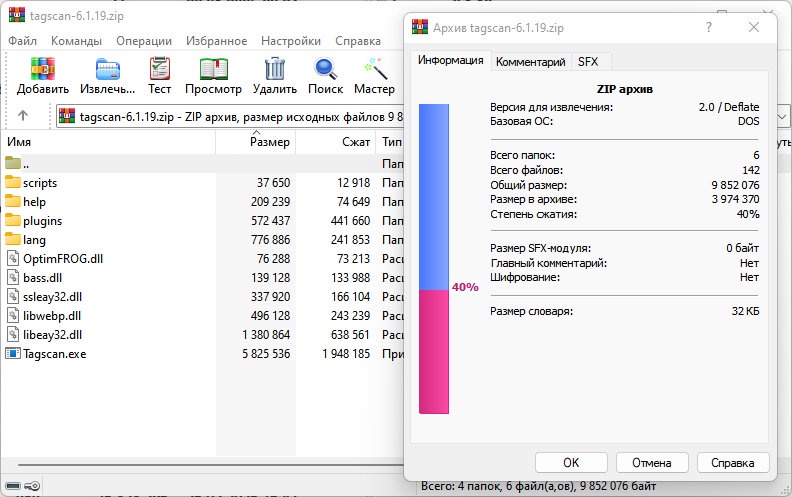Click the OptimFROG.dll file icon
This screenshot has height=497, width=792.
pos(13,259)
